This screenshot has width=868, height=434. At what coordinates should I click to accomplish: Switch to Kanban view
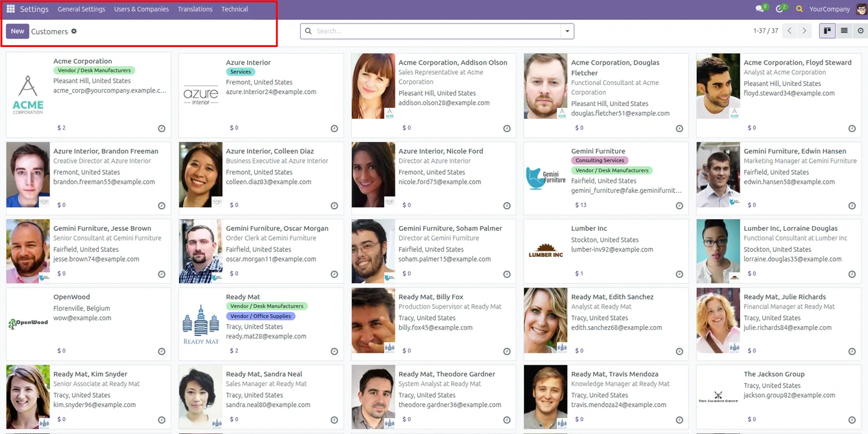(827, 31)
